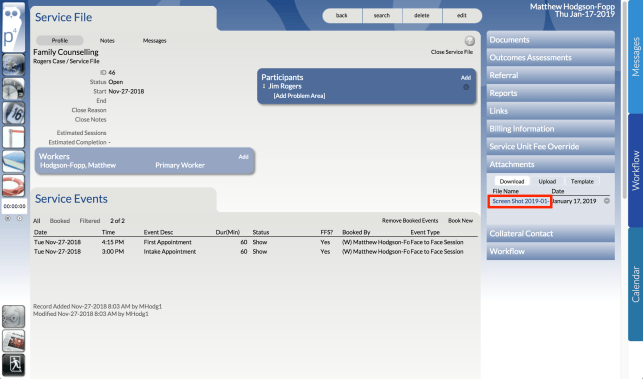Click the circle icon beside attachment date
The height and width of the screenshot is (379, 643).
(607, 201)
